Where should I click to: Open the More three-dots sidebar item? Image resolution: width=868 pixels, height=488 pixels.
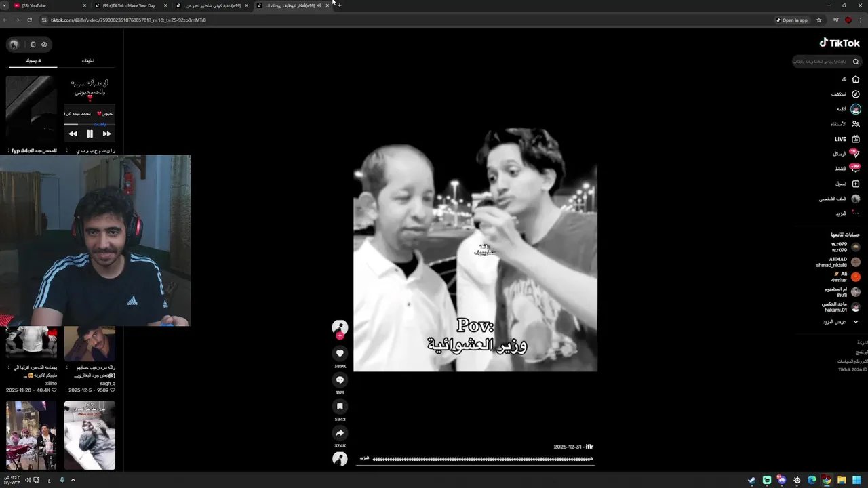tap(848, 213)
